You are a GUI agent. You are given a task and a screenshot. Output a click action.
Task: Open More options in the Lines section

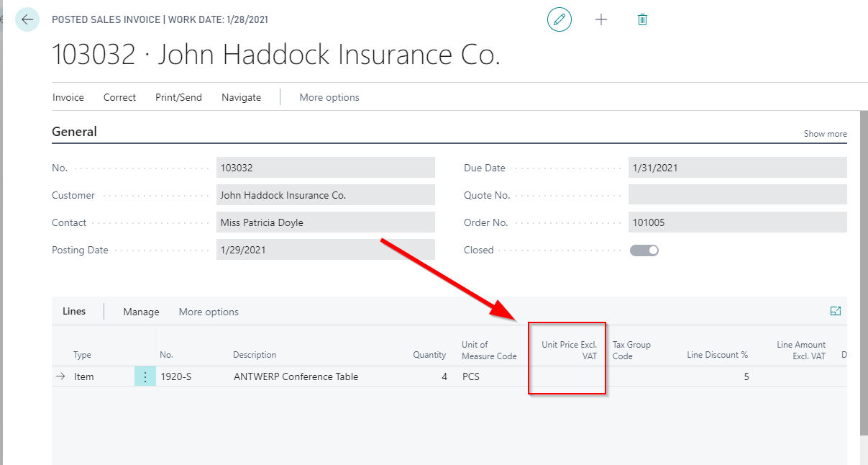pyautogui.click(x=208, y=312)
